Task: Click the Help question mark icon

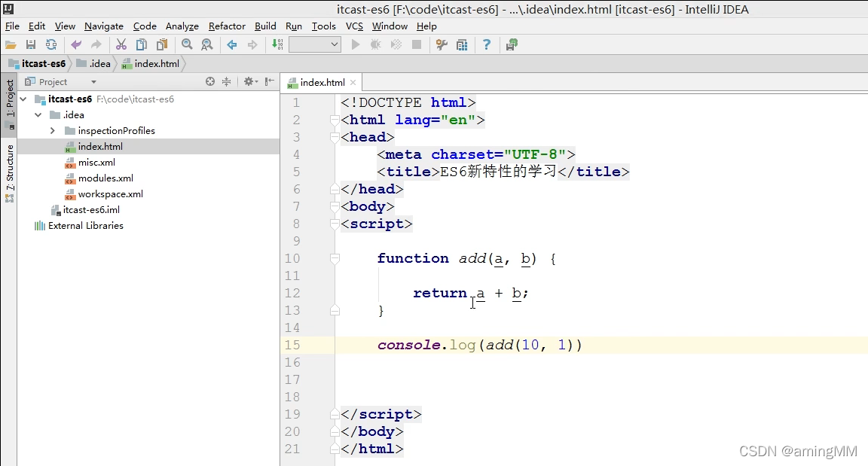Action: click(486, 44)
